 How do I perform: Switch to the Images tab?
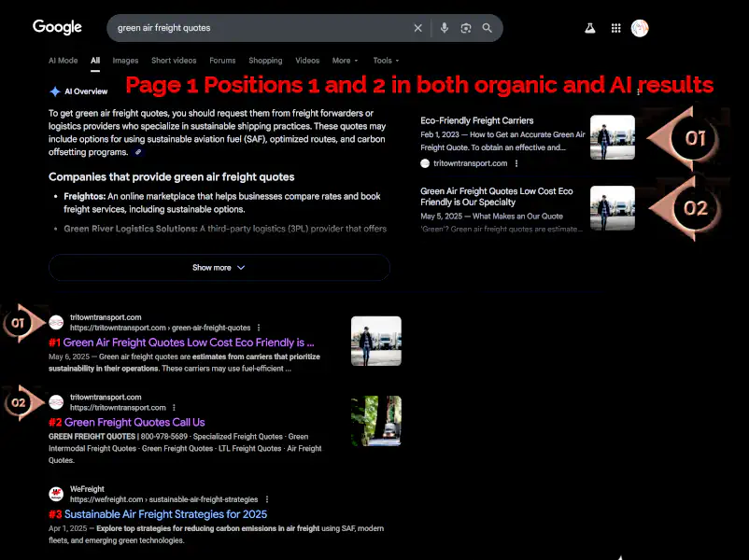125,61
